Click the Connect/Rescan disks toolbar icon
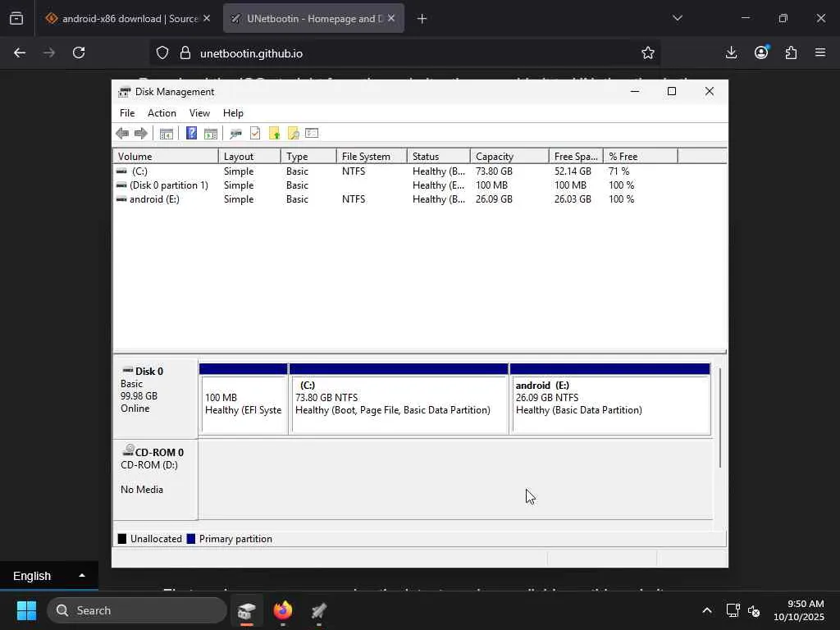Image resolution: width=840 pixels, height=630 pixels. tap(235, 134)
